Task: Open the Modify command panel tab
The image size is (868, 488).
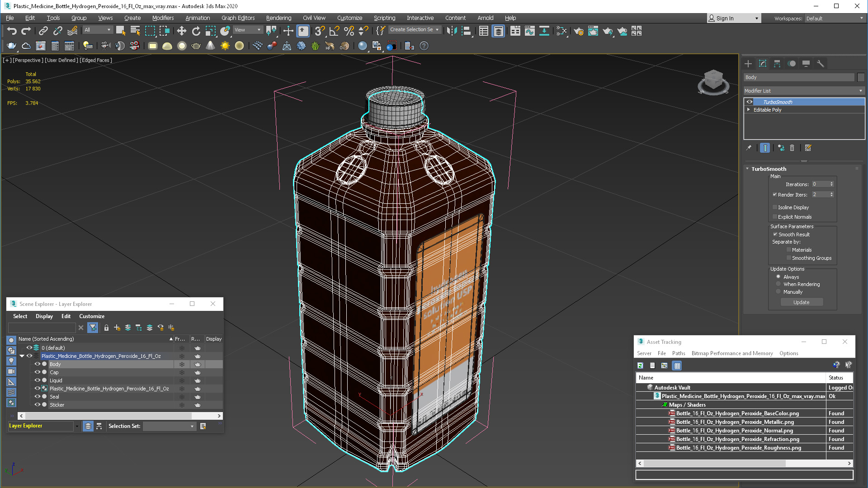Action: pos(763,64)
